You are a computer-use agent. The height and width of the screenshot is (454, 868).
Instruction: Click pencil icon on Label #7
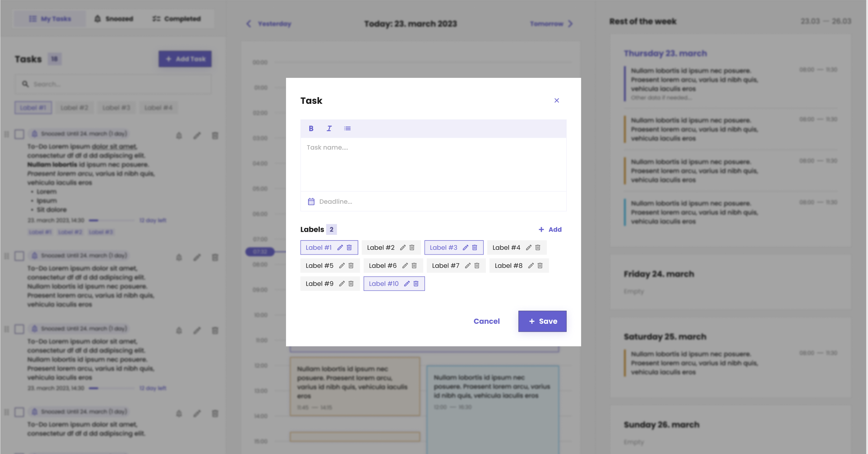[x=467, y=266]
